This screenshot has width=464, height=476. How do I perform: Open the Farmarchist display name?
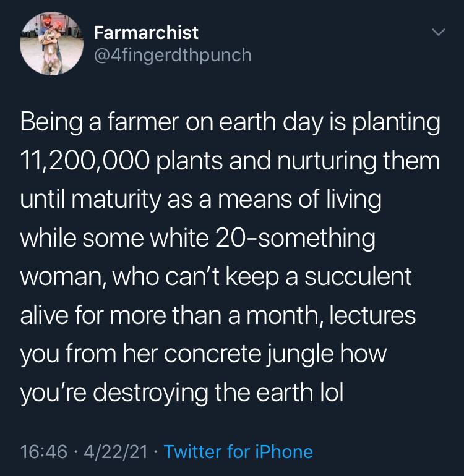(x=146, y=32)
